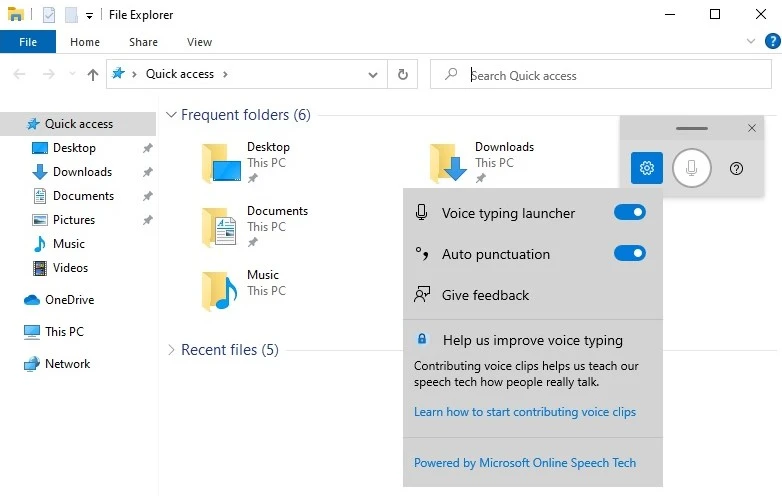Click the title bar Properties quick access icon
Screen dimensions: 782x496
(49, 14)
